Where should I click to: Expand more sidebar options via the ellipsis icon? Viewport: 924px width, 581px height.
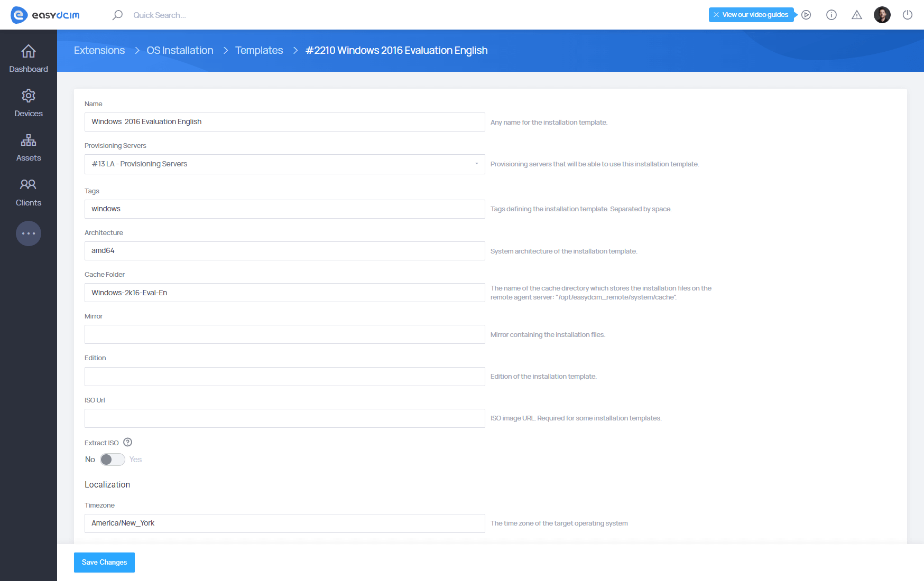click(28, 233)
